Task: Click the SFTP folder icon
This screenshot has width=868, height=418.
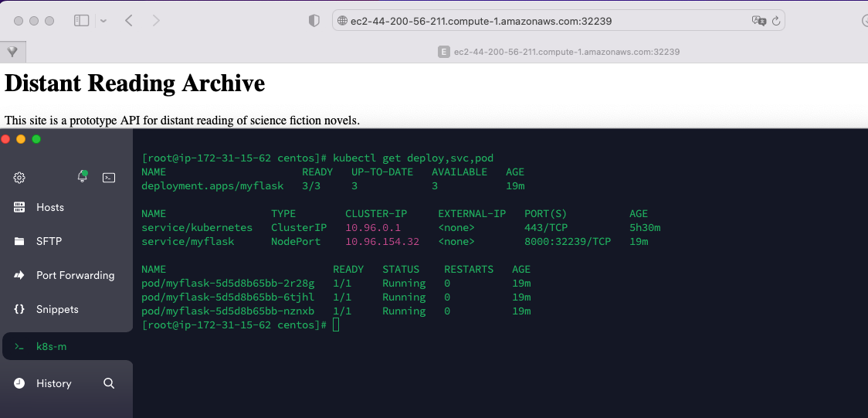Action: tap(19, 241)
